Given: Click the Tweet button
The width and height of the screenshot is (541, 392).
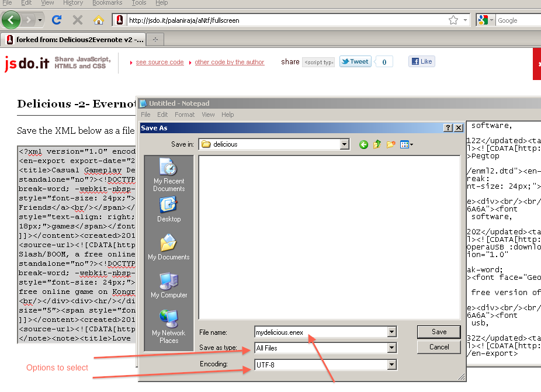Looking at the screenshot, I should tap(355, 61).
